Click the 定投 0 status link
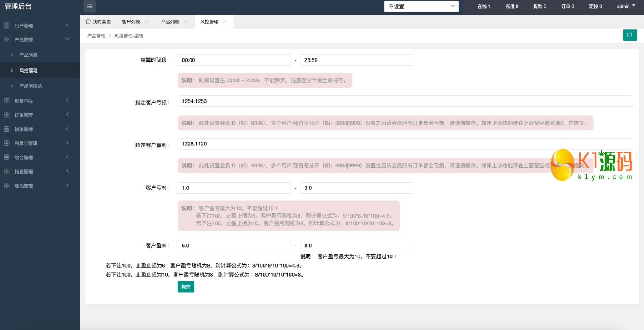The image size is (644, 330). tap(596, 7)
